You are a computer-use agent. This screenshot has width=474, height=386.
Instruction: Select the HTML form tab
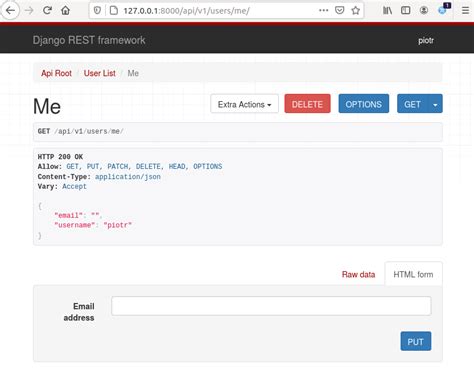[x=413, y=274]
